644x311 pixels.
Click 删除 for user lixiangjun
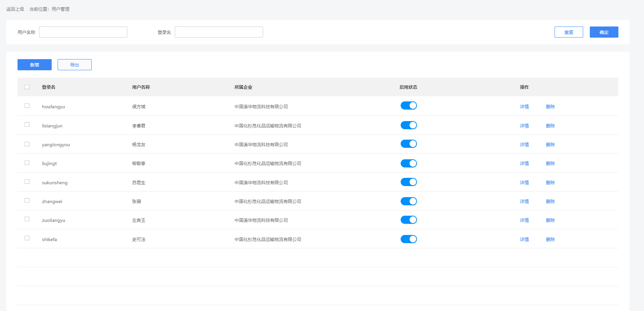click(x=550, y=126)
